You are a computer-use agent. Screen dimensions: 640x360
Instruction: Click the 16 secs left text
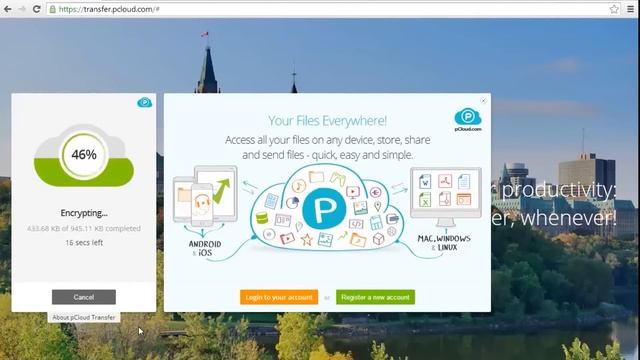tap(84, 242)
